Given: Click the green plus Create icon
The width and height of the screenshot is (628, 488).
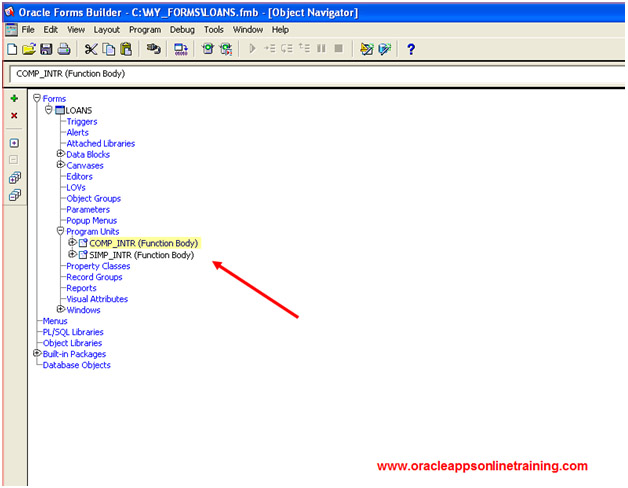Looking at the screenshot, I should [14, 99].
